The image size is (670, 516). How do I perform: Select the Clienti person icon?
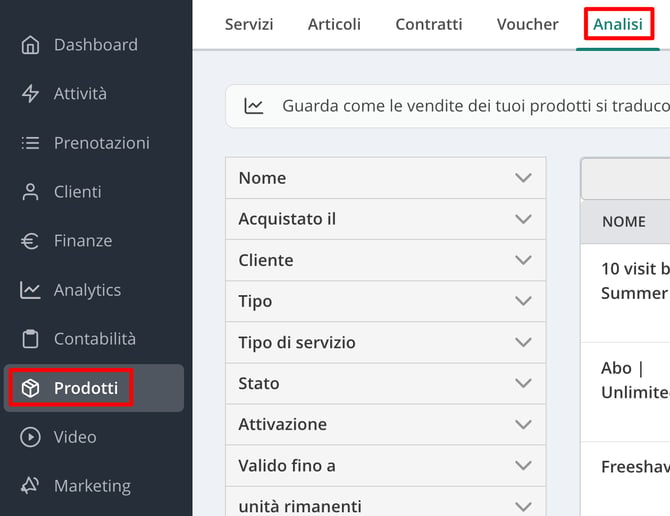tap(30, 192)
